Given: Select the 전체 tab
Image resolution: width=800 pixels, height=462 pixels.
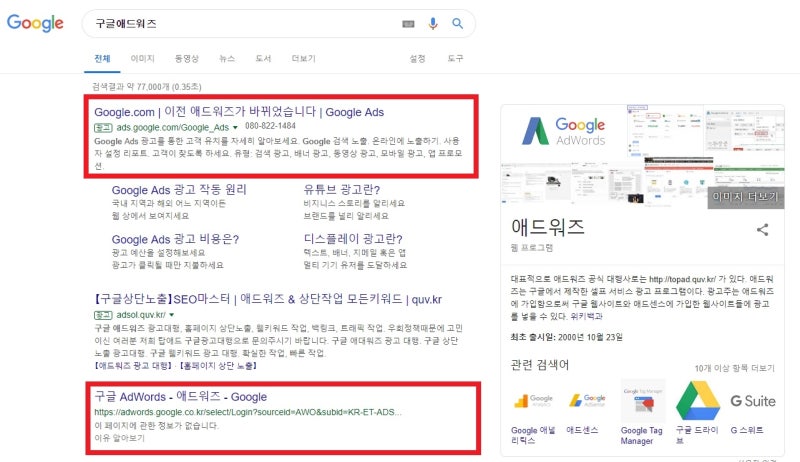Looking at the screenshot, I should point(102,59).
